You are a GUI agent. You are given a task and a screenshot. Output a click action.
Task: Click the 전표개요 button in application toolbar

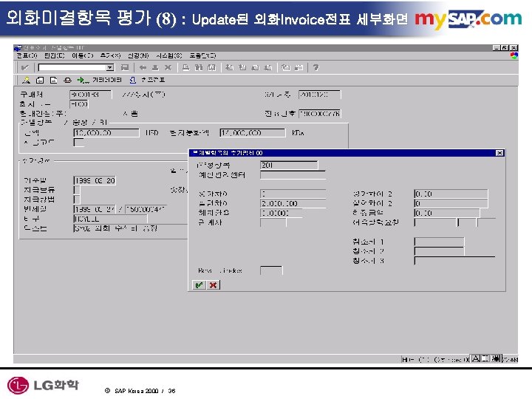(x=147, y=80)
